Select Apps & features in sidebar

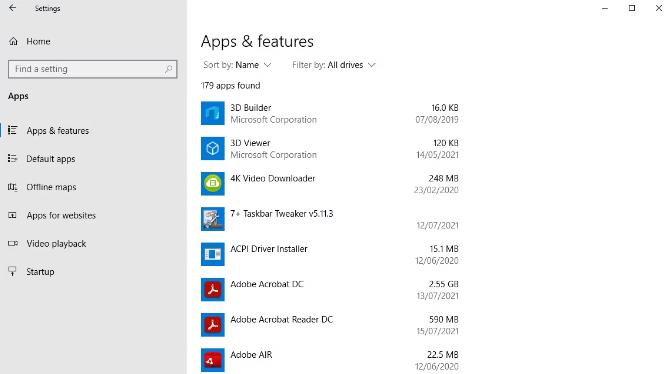coord(58,131)
